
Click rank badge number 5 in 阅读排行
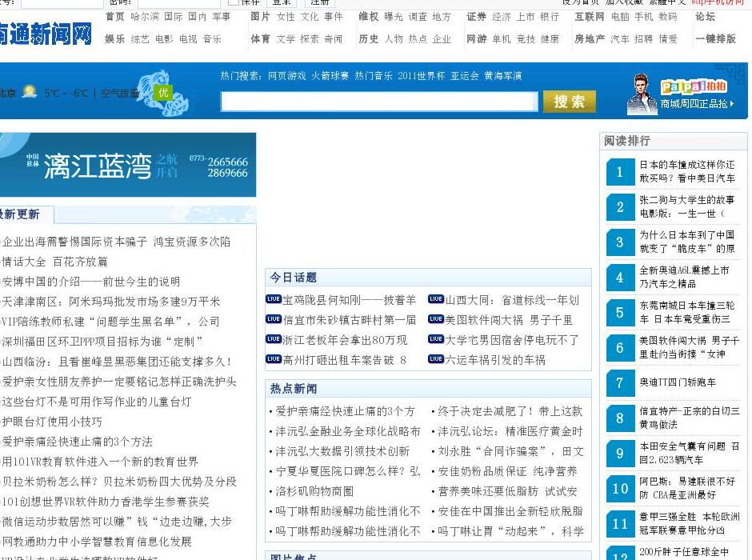click(x=620, y=313)
